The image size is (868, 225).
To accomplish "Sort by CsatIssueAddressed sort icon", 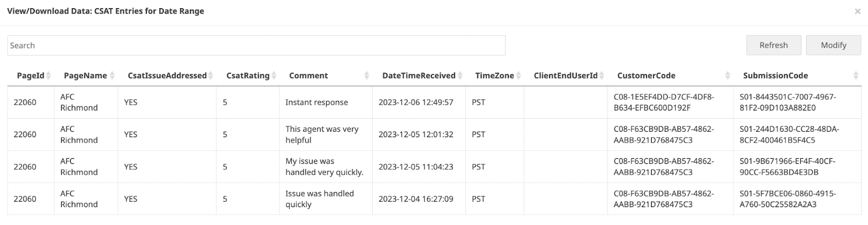I will point(211,76).
